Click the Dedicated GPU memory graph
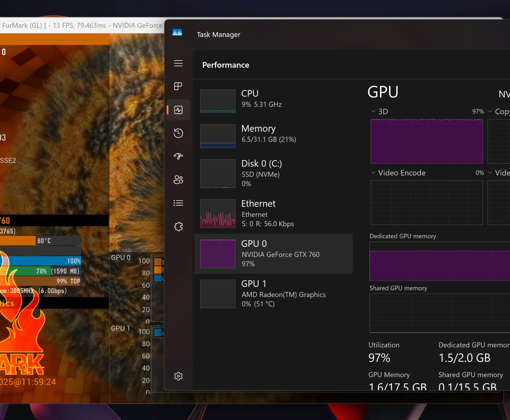This screenshot has width=510, height=420. (440, 261)
